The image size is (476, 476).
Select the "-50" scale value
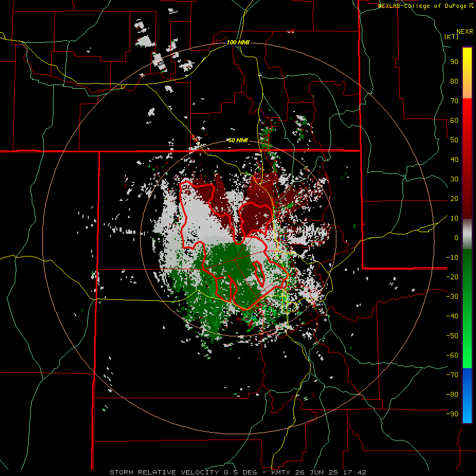click(452, 336)
